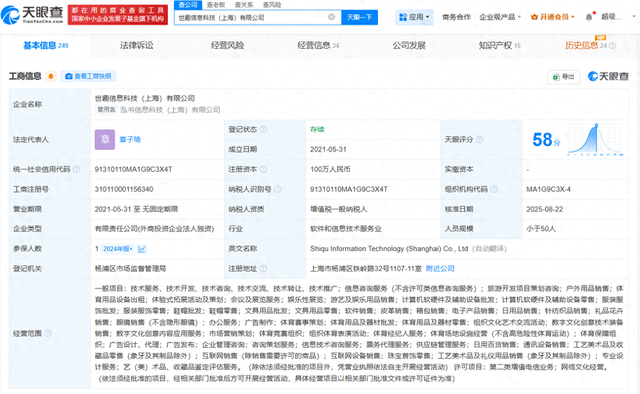Switch to the 经营信息 tab

[318, 45]
